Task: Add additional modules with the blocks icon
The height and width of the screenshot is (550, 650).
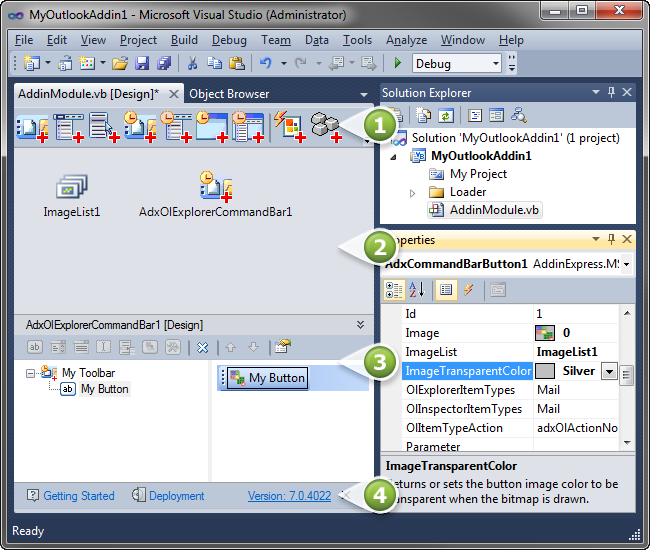Action: point(326,127)
